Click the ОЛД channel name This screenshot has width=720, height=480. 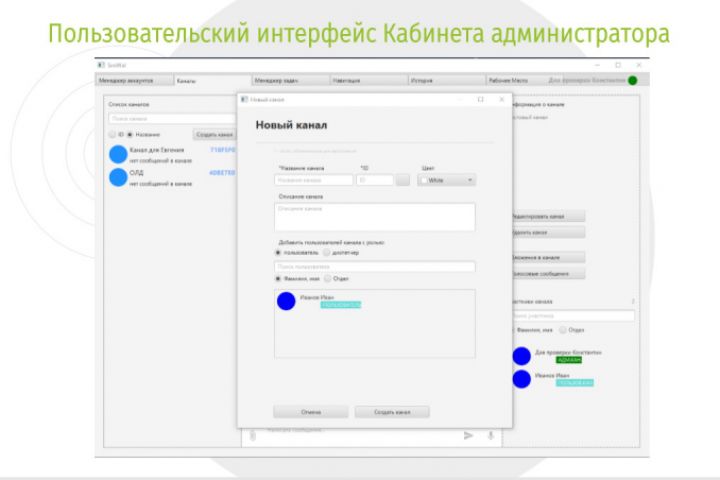(136, 173)
